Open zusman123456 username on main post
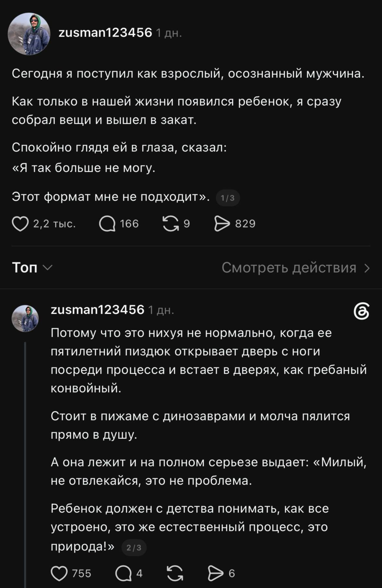The width and height of the screenshot is (382, 588). 105,32
